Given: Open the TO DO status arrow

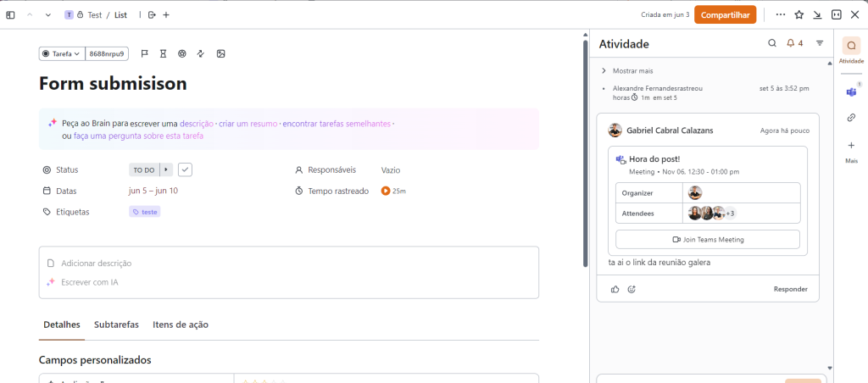Looking at the screenshot, I should (x=166, y=169).
